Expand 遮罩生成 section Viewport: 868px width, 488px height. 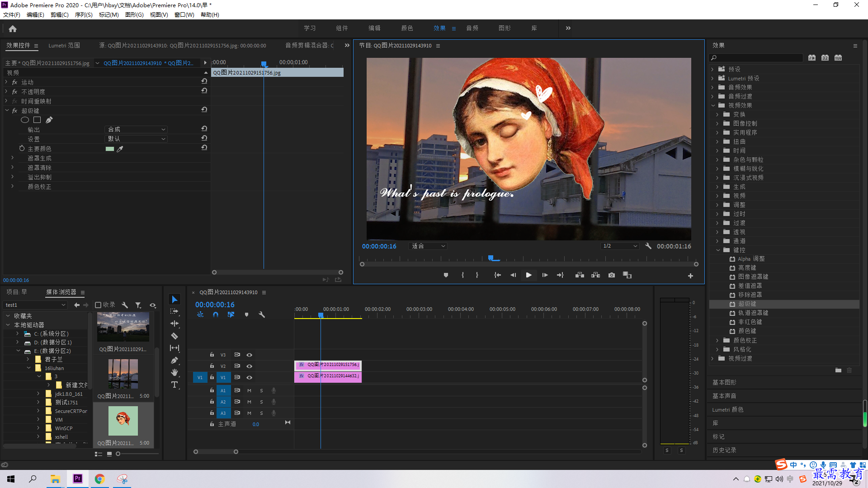[12, 158]
